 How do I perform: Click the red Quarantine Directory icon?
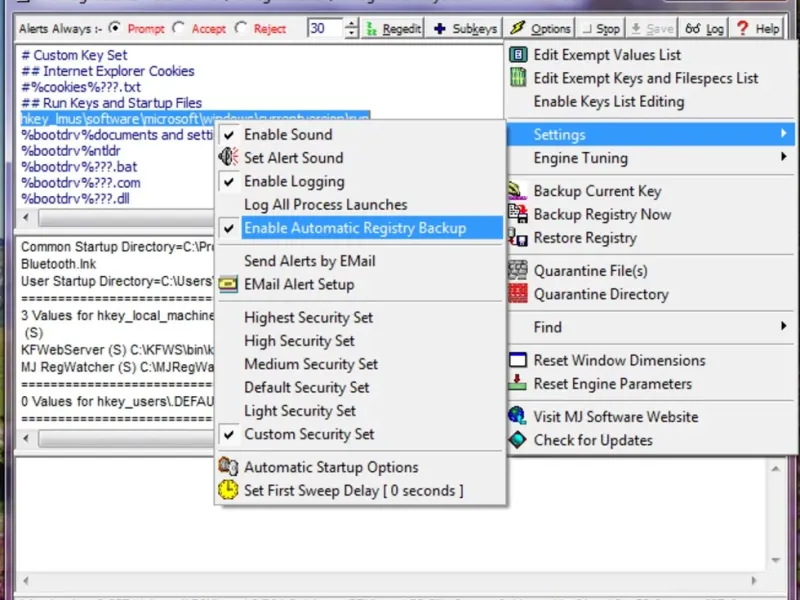(518, 294)
